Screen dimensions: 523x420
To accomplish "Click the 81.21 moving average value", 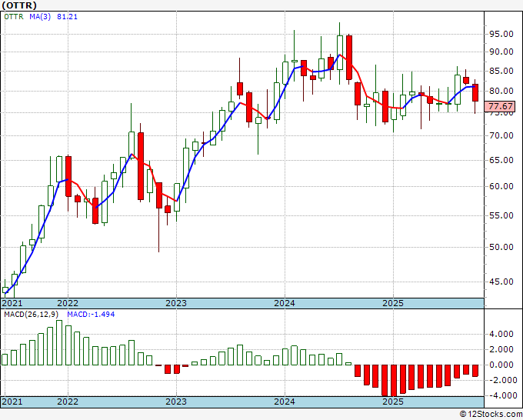I will pyautogui.click(x=67, y=16).
